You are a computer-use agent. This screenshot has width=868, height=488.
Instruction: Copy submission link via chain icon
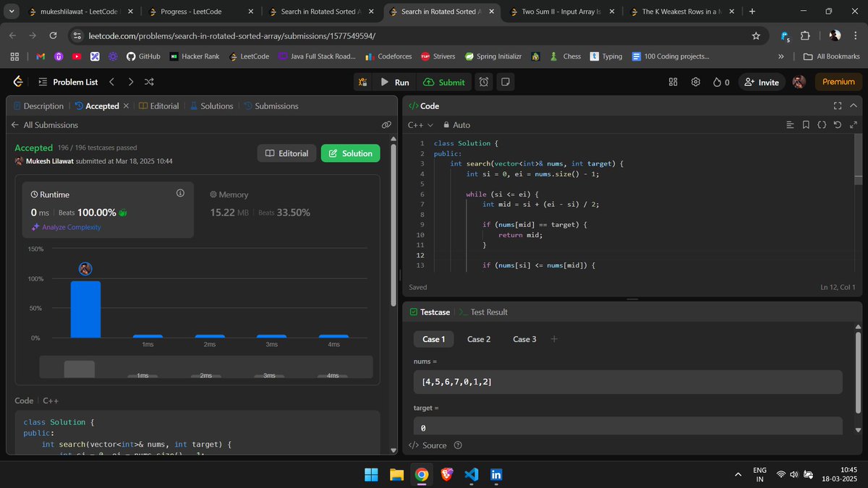(x=387, y=125)
